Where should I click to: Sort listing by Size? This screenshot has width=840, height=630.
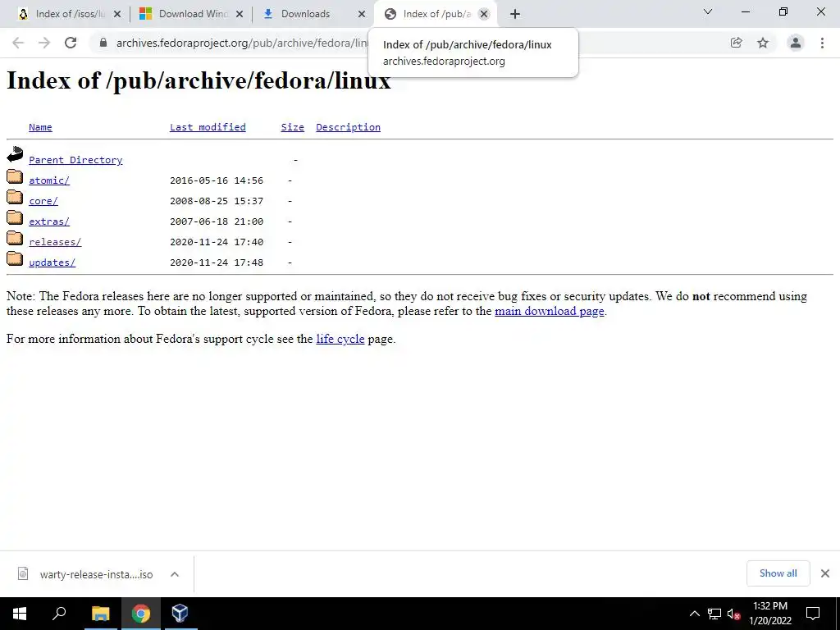(x=293, y=127)
